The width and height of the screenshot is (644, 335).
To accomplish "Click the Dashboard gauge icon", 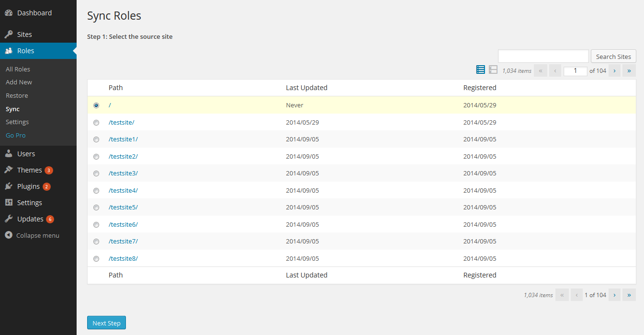I will pos(9,13).
